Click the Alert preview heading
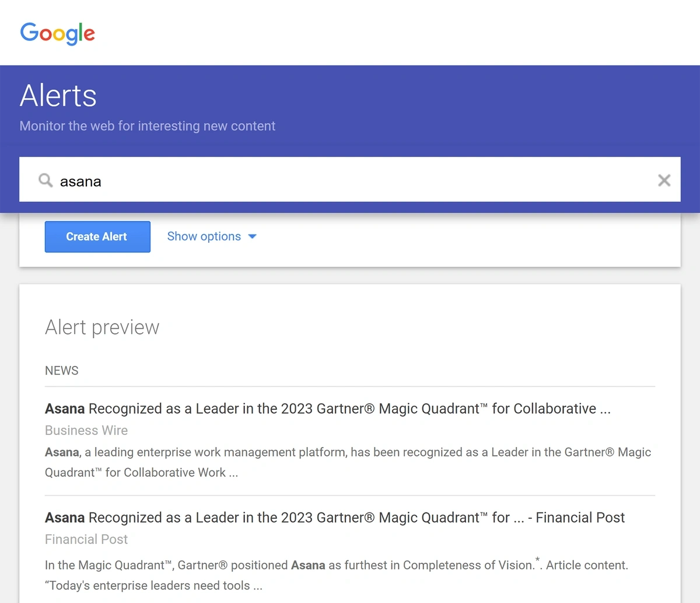The width and height of the screenshot is (700, 603). click(102, 327)
